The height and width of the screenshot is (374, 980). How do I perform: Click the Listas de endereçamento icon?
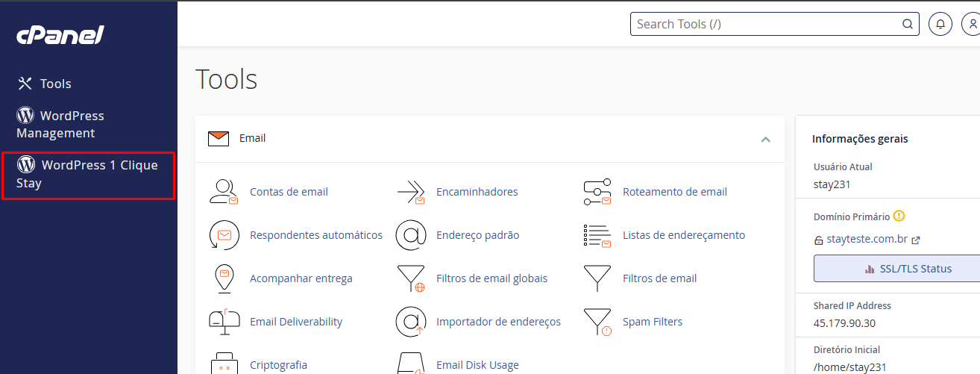coord(597,235)
